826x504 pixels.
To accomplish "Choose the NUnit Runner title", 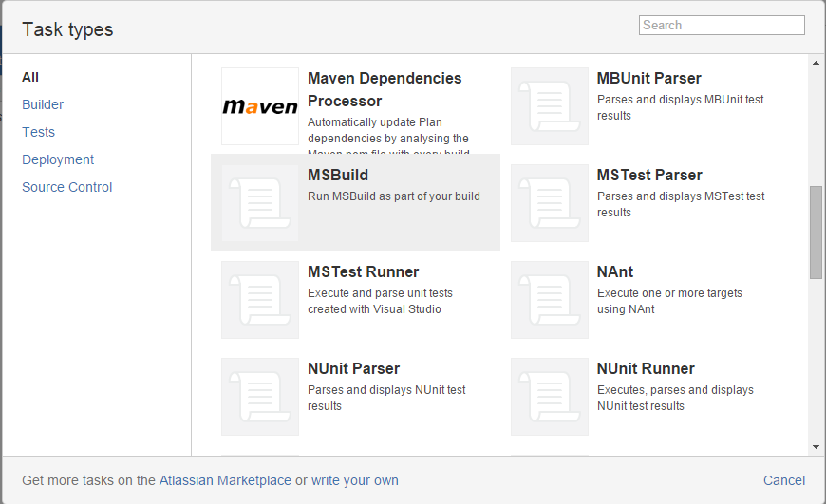I will pyautogui.click(x=646, y=369).
